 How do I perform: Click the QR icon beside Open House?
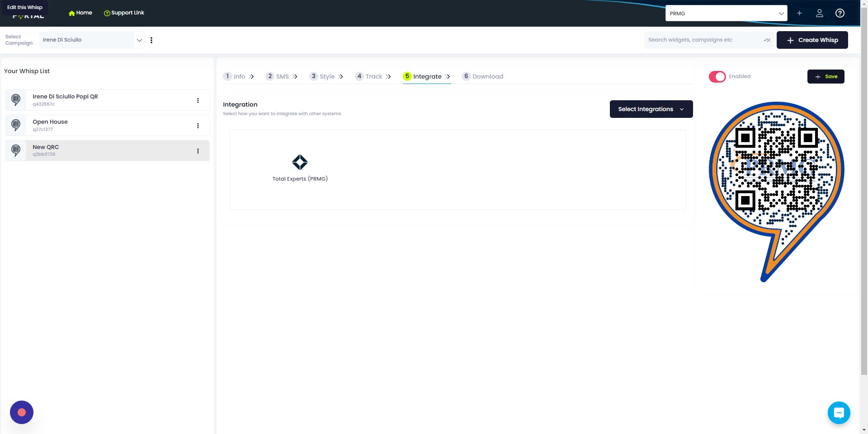pos(16,125)
